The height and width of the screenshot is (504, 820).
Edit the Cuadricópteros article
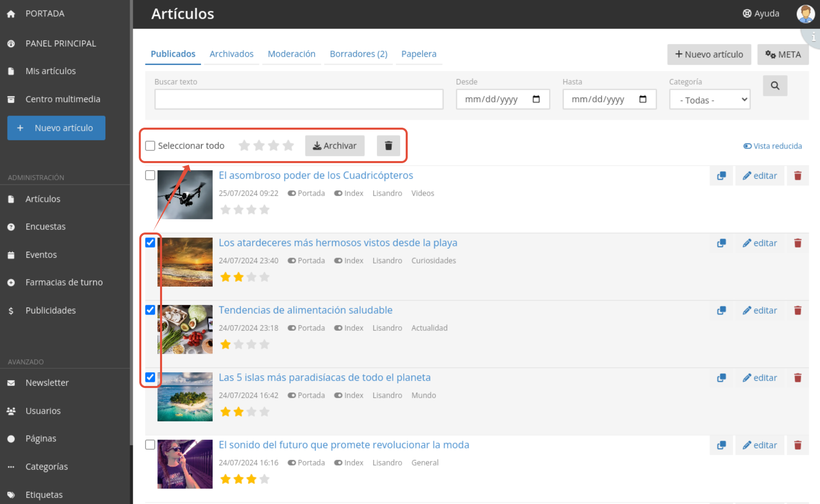(x=760, y=176)
